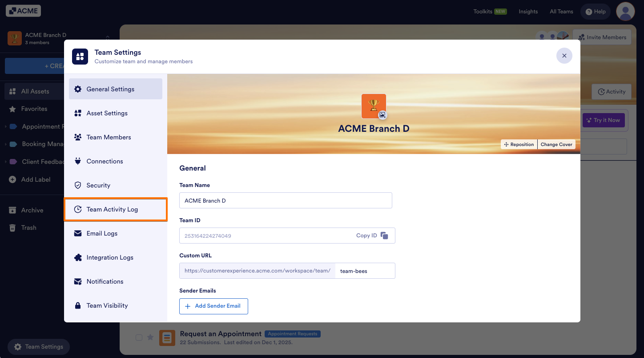The width and height of the screenshot is (644, 358).
Task: Click Insights in the top navigation
Action: click(x=528, y=12)
